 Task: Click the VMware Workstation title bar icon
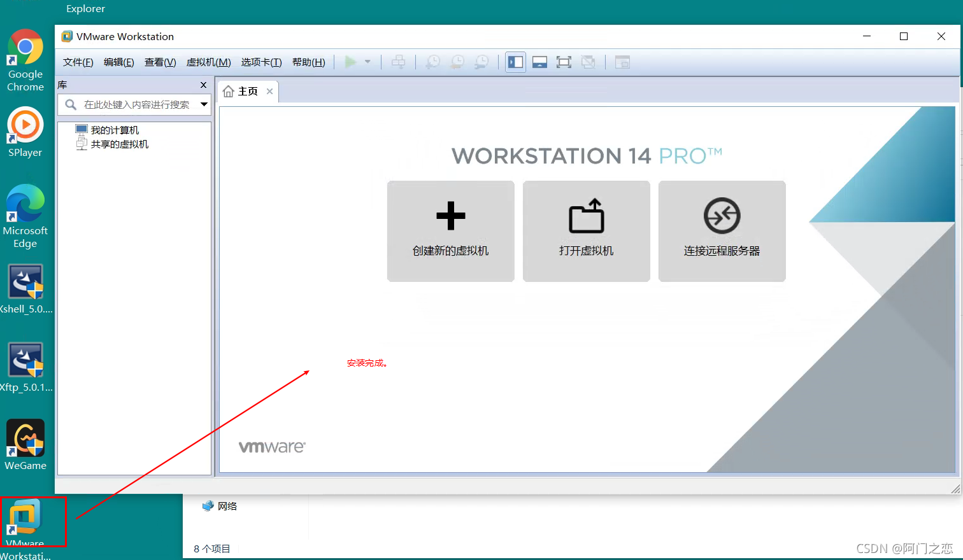click(67, 36)
